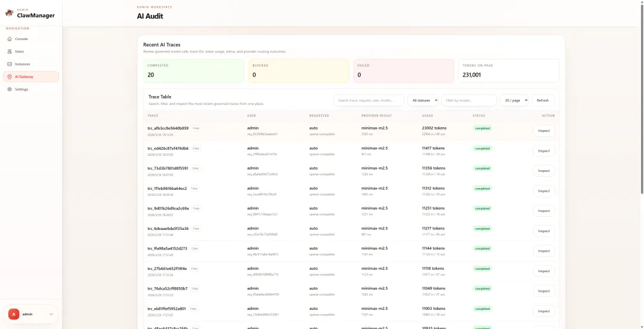Open the Instances navigation item

[x=31, y=64]
